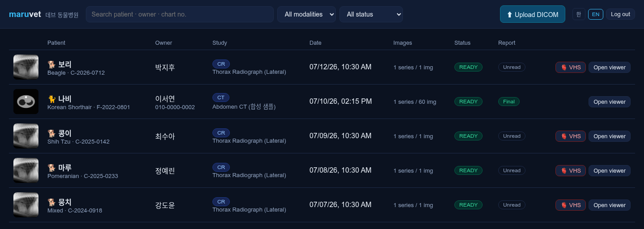The width and height of the screenshot is (644, 229).
Task: Expand the All status dropdown
Action: point(371,14)
